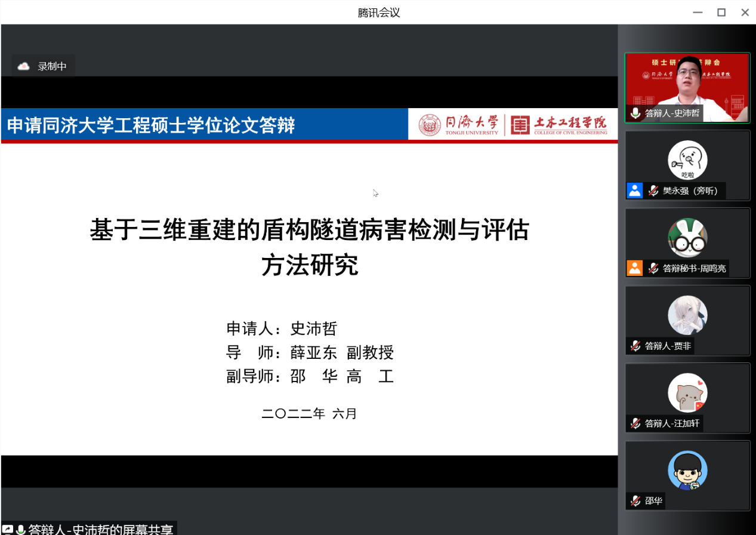This screenshot has width=756, height=535.
Task: Select the cartoon avatar of 邵华
Action: 687,471
